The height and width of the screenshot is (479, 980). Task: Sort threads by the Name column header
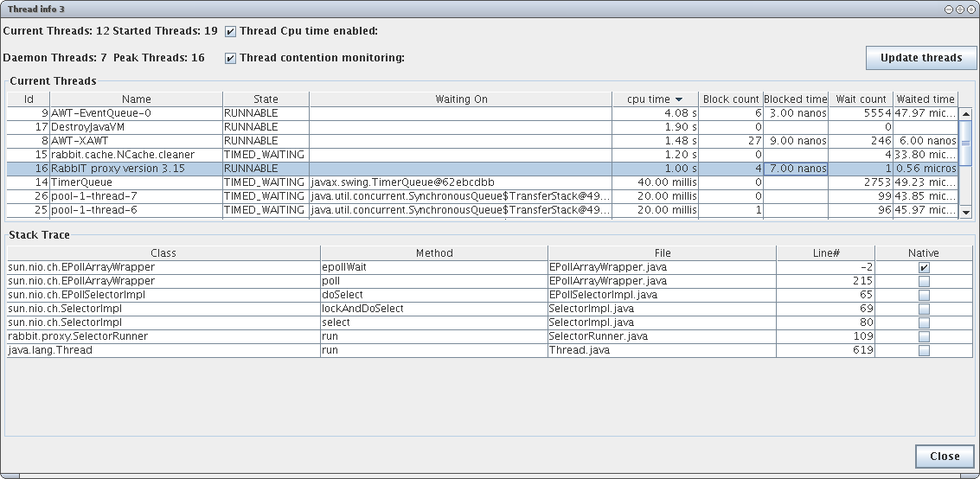137,99
